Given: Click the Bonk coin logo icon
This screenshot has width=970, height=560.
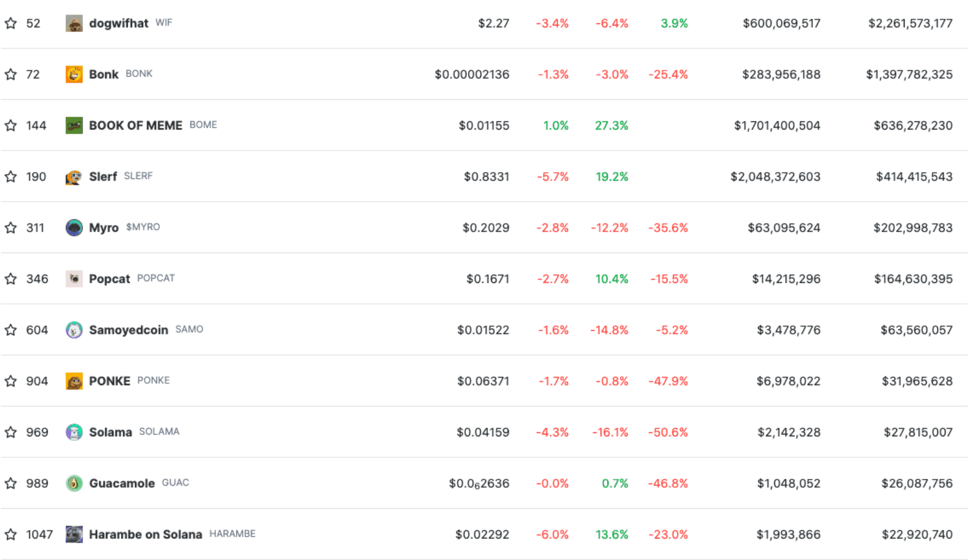Looking at the screenshot, I should click(74, 74).
